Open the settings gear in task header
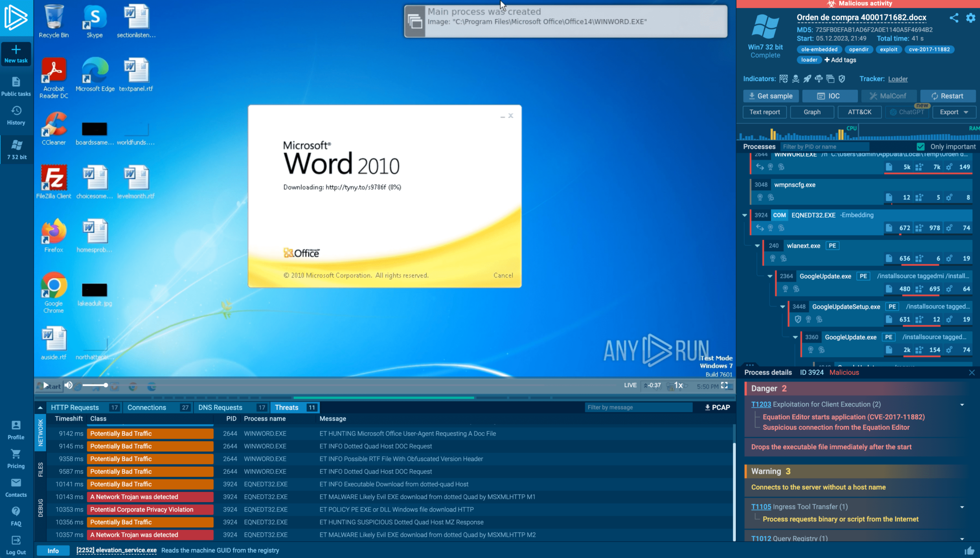The height and width of the screenshot is (558, 980). 970,18
